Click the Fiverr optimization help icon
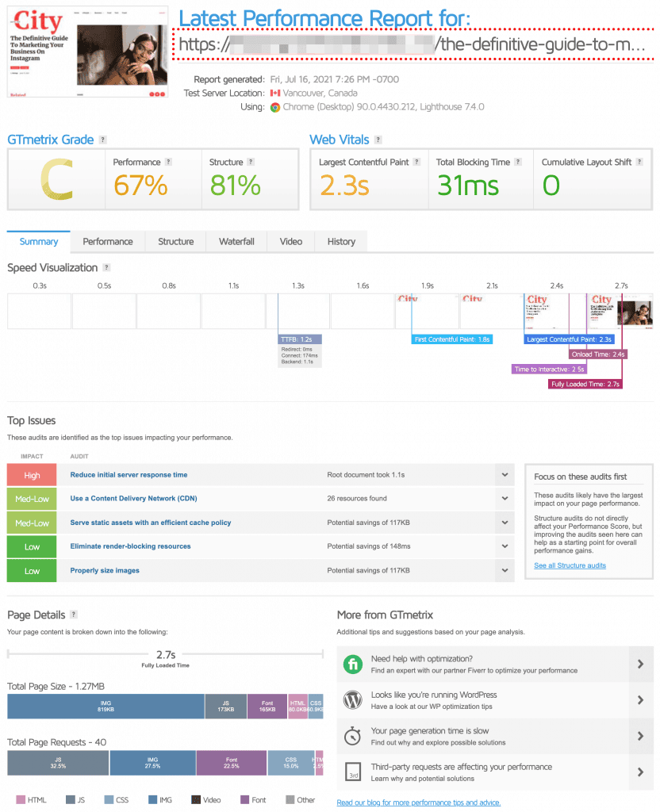Image resolution: width=660 pixels, height=812 pixels. coord(353,664)
